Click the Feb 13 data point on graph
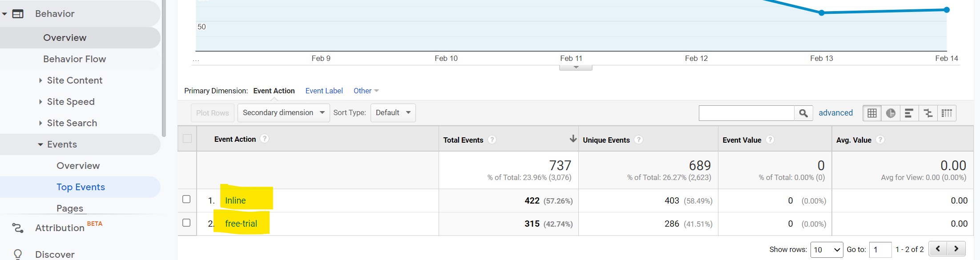This screenshot has width=980, height=260. pyautogui.click(x=822, y=13)
